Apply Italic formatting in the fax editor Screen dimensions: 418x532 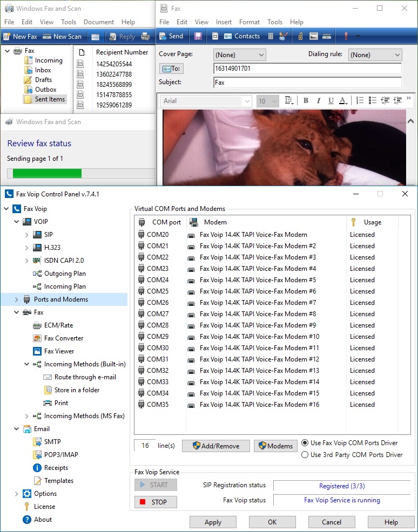coord(319,101)
